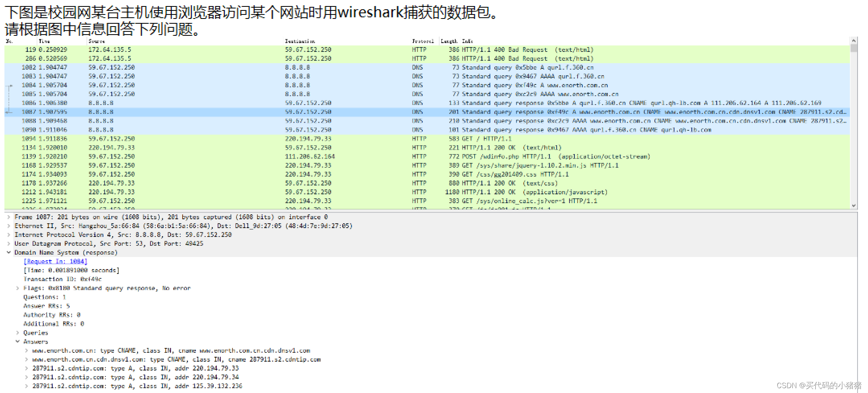Viewport: 868px width, 393px height.
Task: Click the Questions: 1 field
Action: click(x=45, y=297)
